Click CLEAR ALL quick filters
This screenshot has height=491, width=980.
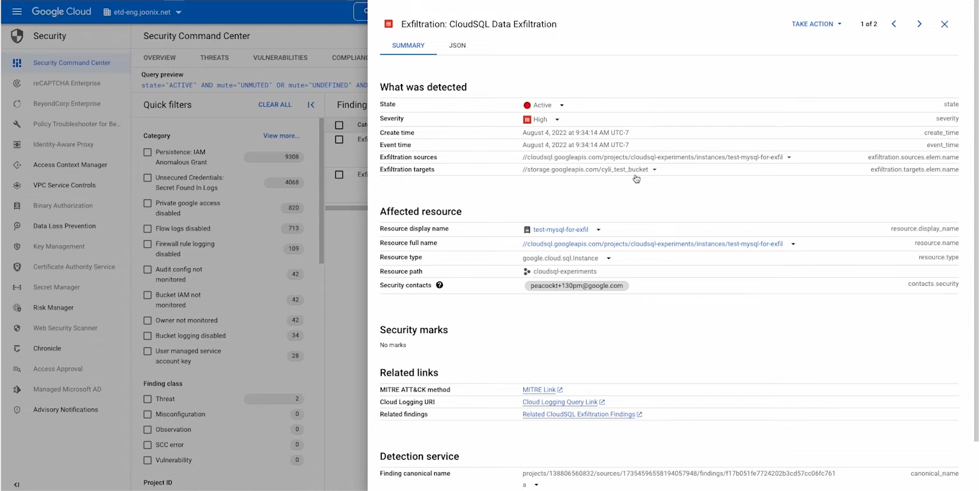(275, 105)
